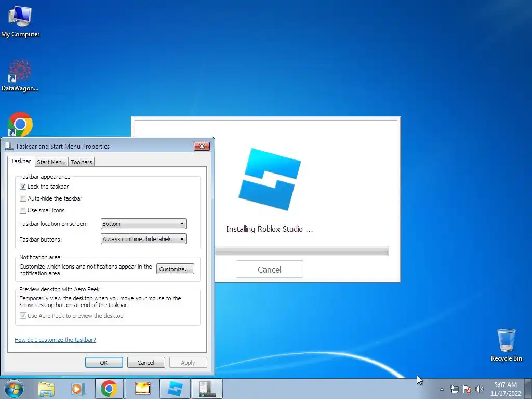The height and width of the screenshot is (399, 532).
Task: Click the Customize... notification area button
Action: [x=175, y=269]
